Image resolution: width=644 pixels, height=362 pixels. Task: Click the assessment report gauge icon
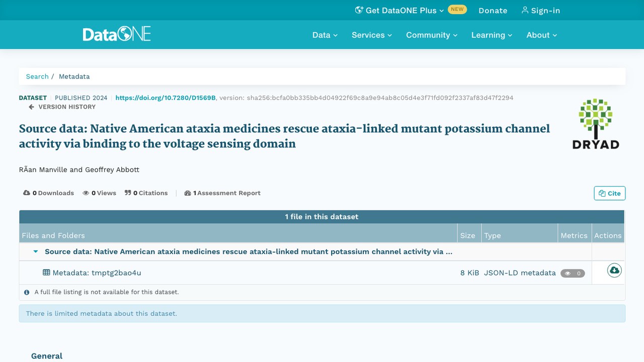[x=188, y=193]
